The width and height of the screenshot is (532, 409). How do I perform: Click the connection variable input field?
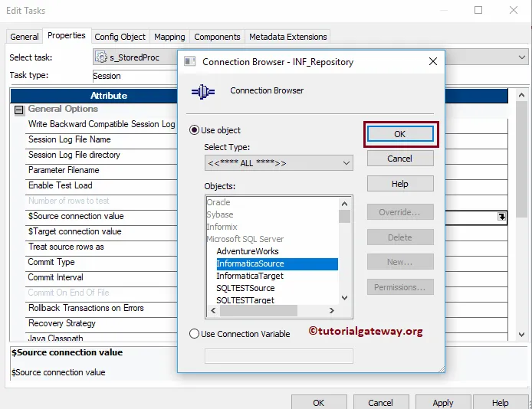278,356
